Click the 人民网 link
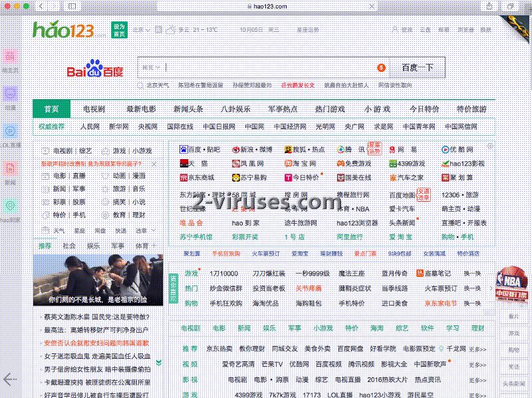The height and width of the screenshot is (398, 532). click(90, 126)
